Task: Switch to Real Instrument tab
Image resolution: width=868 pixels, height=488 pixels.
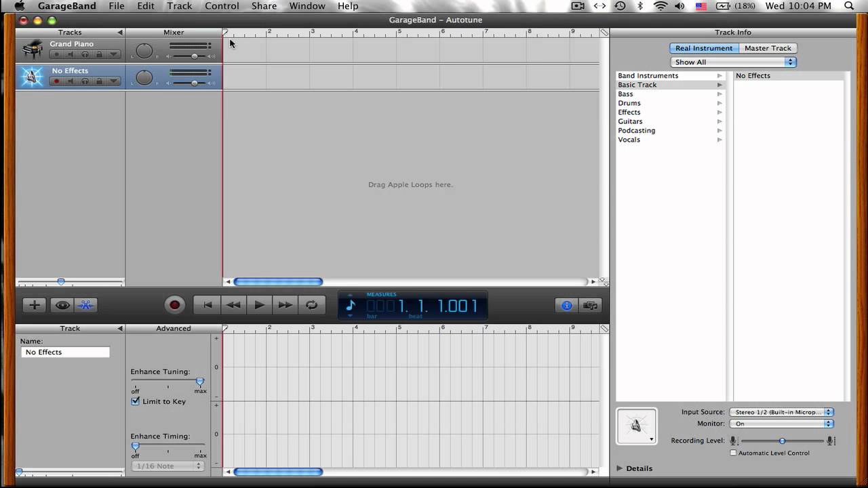Action: pyautogui.click(x=704, y=48)
